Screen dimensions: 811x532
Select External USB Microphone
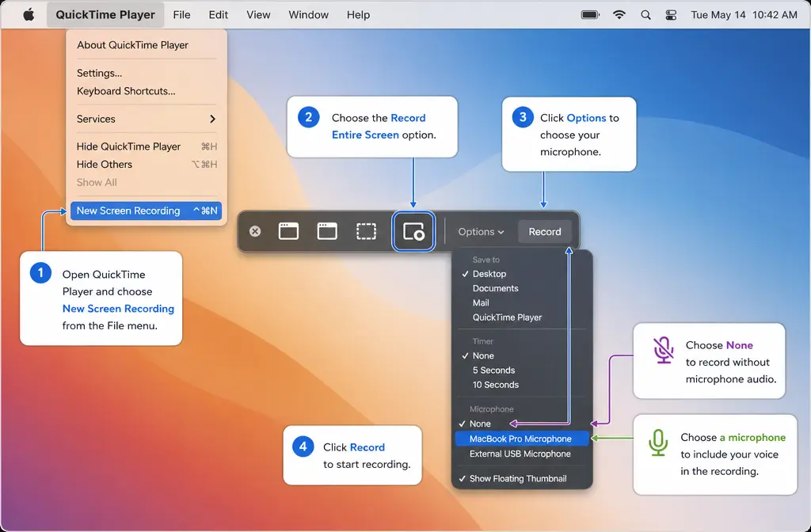tap(522, 454)
